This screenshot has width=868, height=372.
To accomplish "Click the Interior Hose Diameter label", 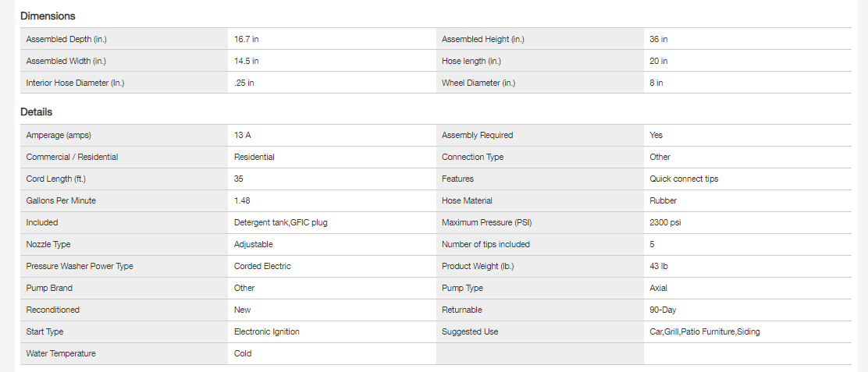I will 75,83.
